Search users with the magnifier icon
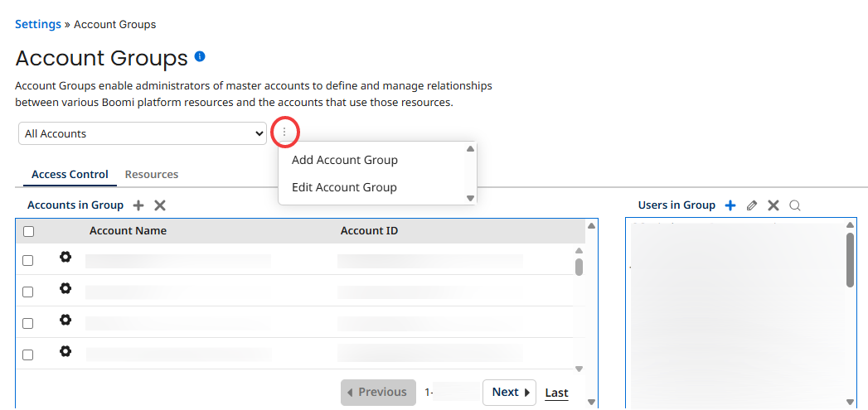868x410 pixels. pos(795,205)
